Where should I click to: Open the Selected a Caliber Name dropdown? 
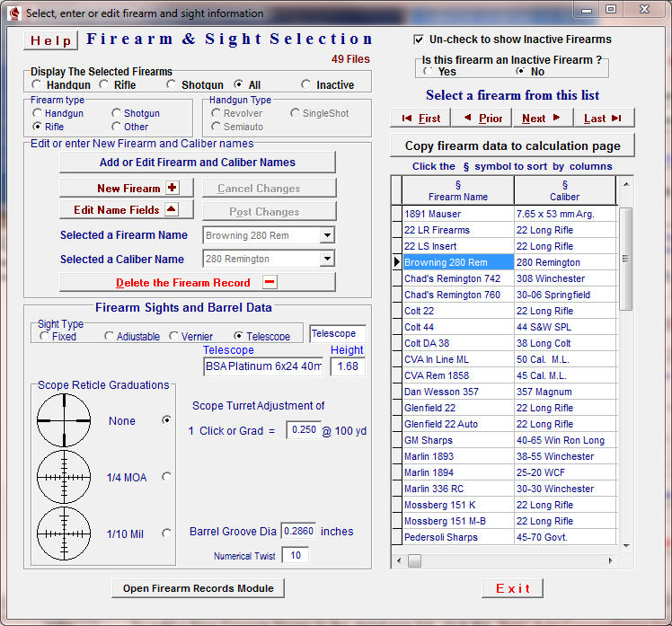tap(327, 259)
